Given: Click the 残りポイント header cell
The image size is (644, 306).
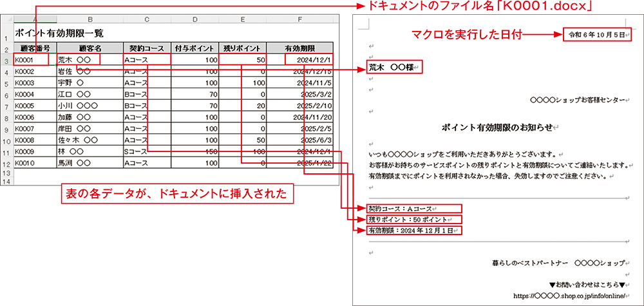Looking at the screenshot, I should point(243,48).
